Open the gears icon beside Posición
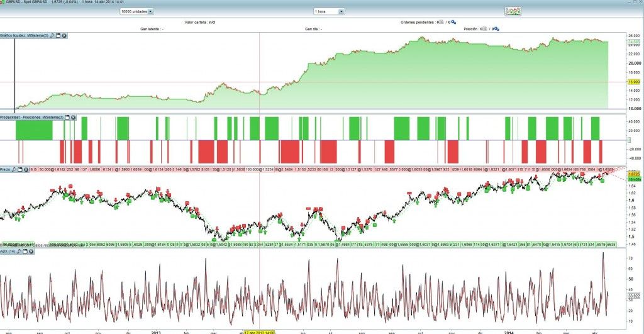Screen dimensions: 644x334 [x=497, y=29]
